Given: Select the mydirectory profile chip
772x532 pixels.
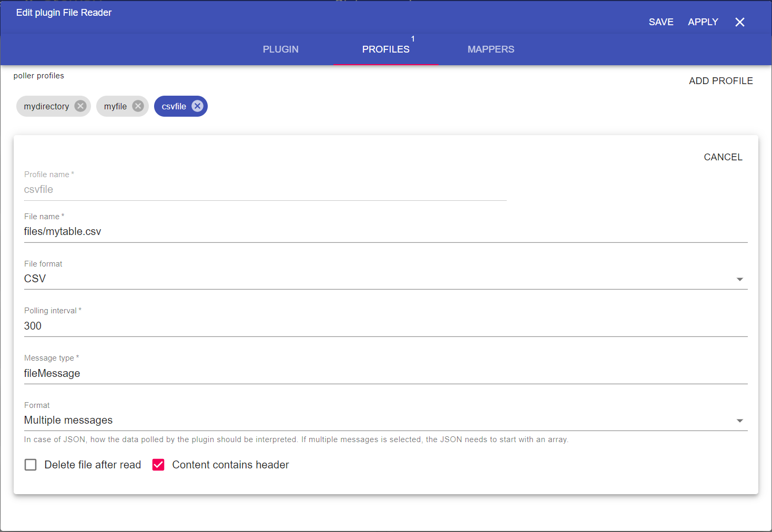Looking at the screenshot, I should tap(46, 106).
